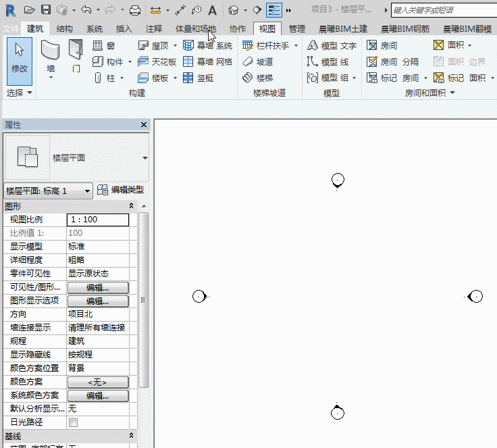This screenshot has width=497, height=448.
Task: Open the Wall tool dropdown arrow
Action: (51, 78)
